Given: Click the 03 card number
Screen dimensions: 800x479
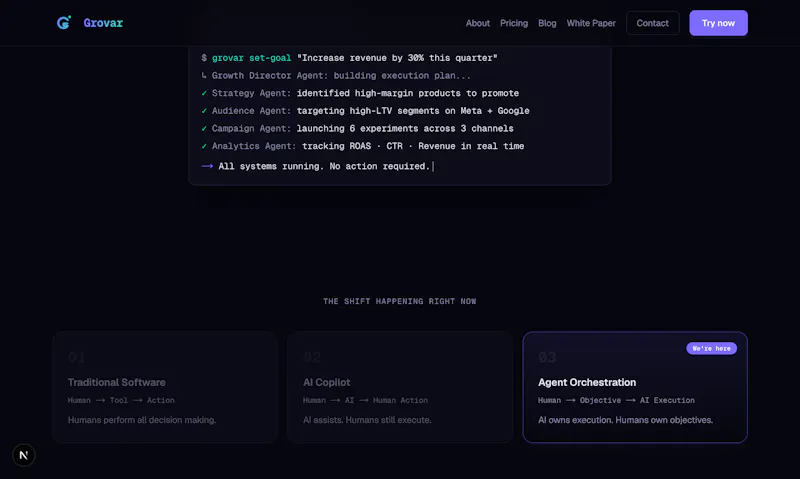Looking at the screenshot, I should (547, 358).
